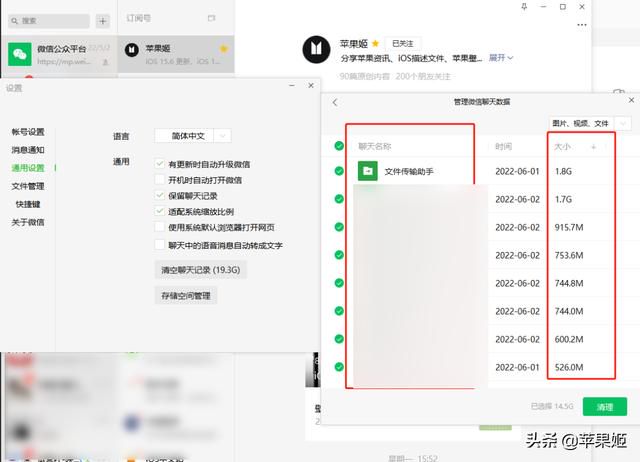The height and width of the screenshot is (462, 640).
Task: Go back with the arrow in chat data manager
Action: (335, 102)
